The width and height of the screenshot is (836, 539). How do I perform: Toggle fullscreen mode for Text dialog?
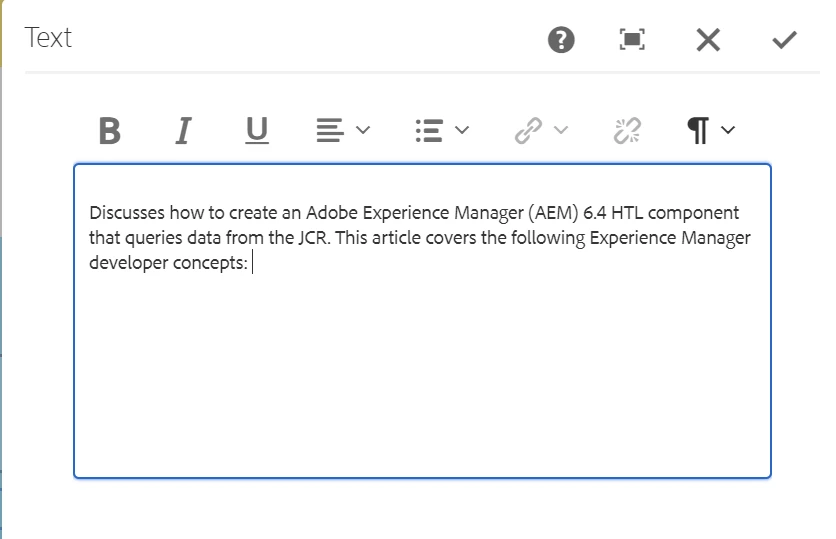click(x=632, y=40)
